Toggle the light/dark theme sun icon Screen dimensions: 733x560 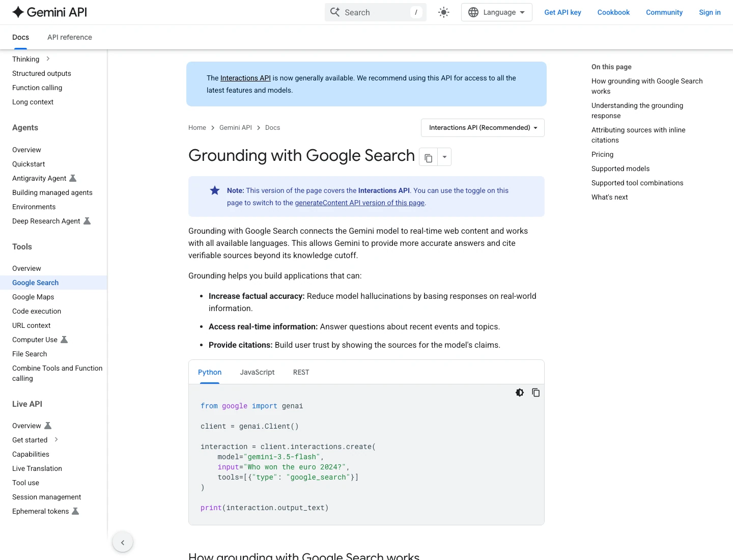click(x=444, y=12)
